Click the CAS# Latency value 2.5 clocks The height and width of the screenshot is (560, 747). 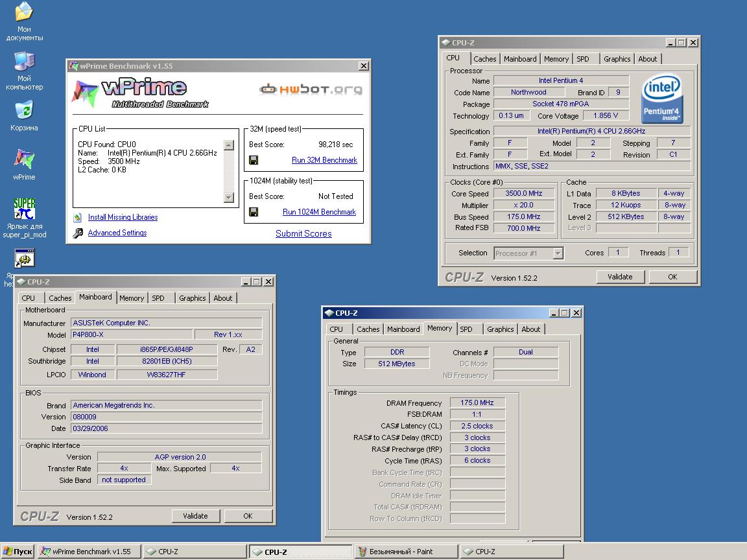point(477,426)
